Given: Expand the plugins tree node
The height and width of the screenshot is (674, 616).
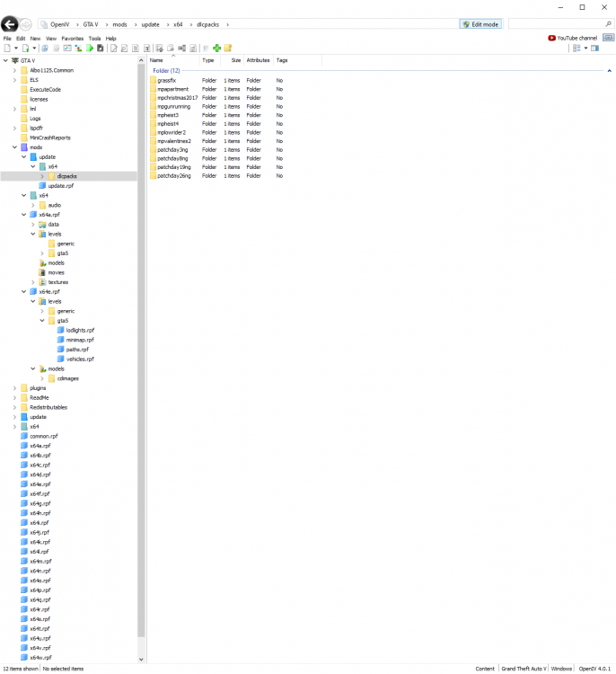Looking at the screenshot, I should pyautogui.click(x=14, y=387).
